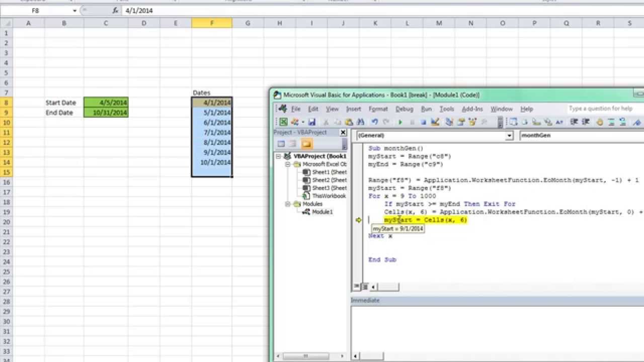Open the Properties Window toolbar icon

click(461, 122)
